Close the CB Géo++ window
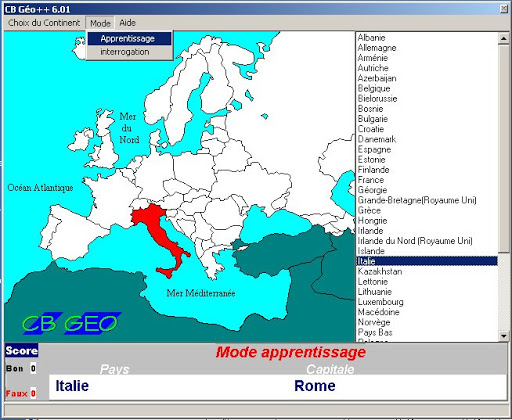512x420 pixels. 504,9
